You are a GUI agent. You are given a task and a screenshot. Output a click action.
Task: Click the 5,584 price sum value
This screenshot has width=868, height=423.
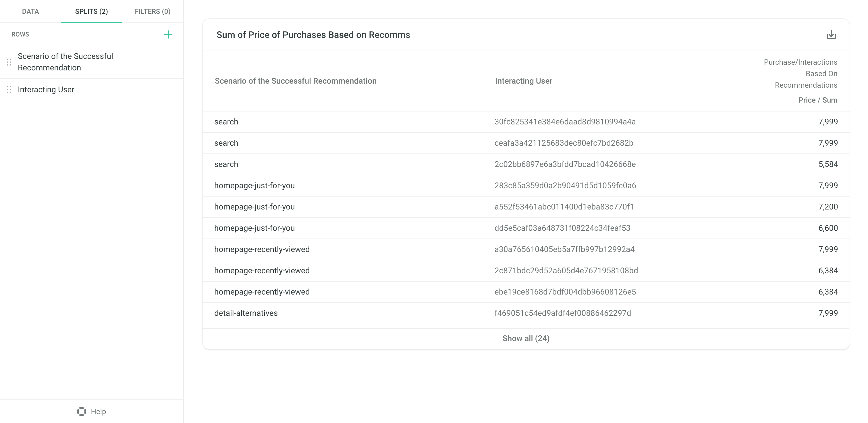click(x=828, y=164)
